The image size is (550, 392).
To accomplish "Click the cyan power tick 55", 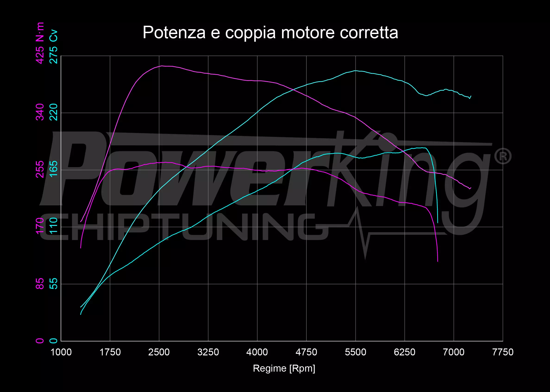I will (x=53, y=284).
